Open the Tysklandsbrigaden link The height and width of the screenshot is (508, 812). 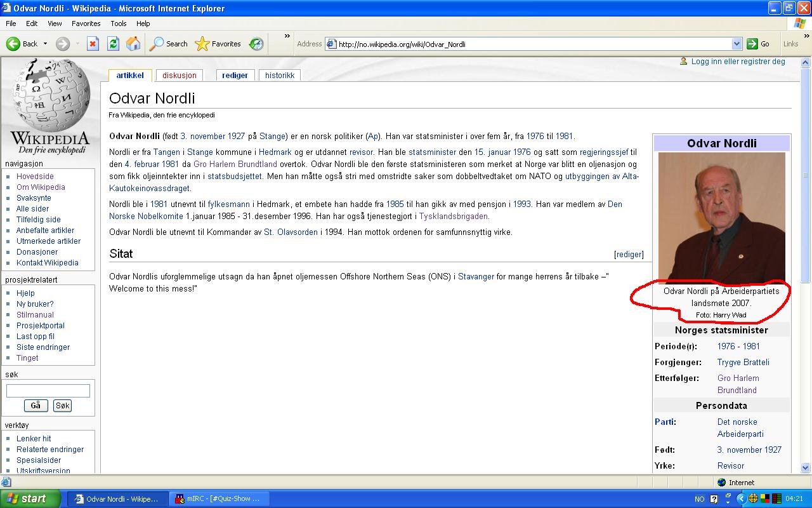pyautogui.click(x=454, y=216)
